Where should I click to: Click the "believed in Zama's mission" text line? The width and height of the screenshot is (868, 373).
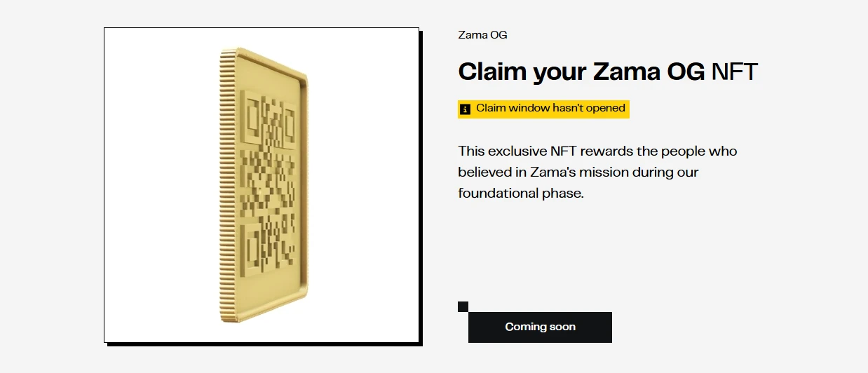click(578, 172)
